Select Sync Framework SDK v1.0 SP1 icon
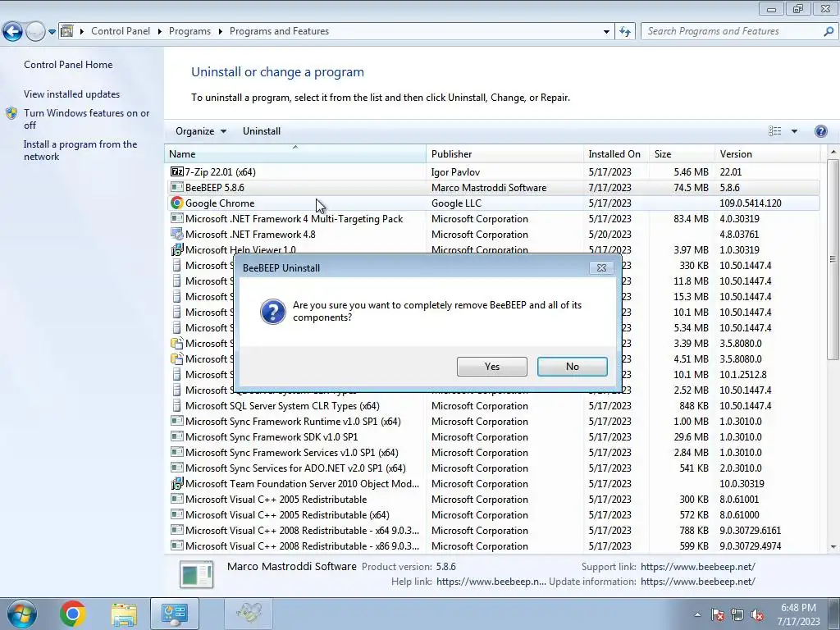This screenshot has width=840, height=630. coord(176,436)
